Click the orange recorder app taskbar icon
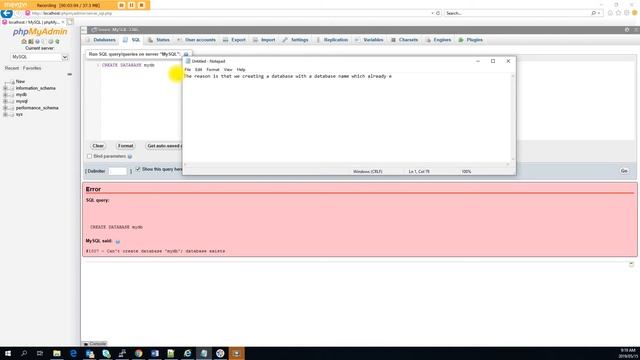The image size is (640, 360). 236,353
